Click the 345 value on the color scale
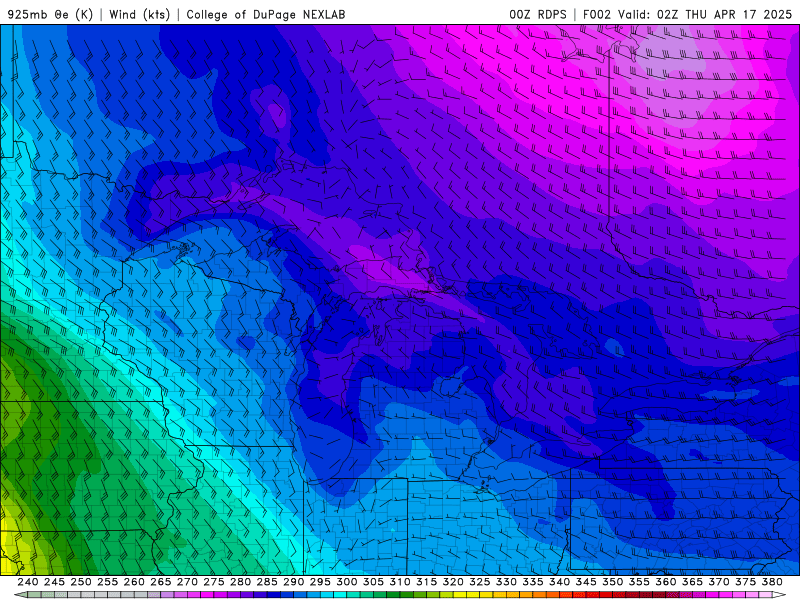This screenshot has height=600, width=800. point(586,582)
